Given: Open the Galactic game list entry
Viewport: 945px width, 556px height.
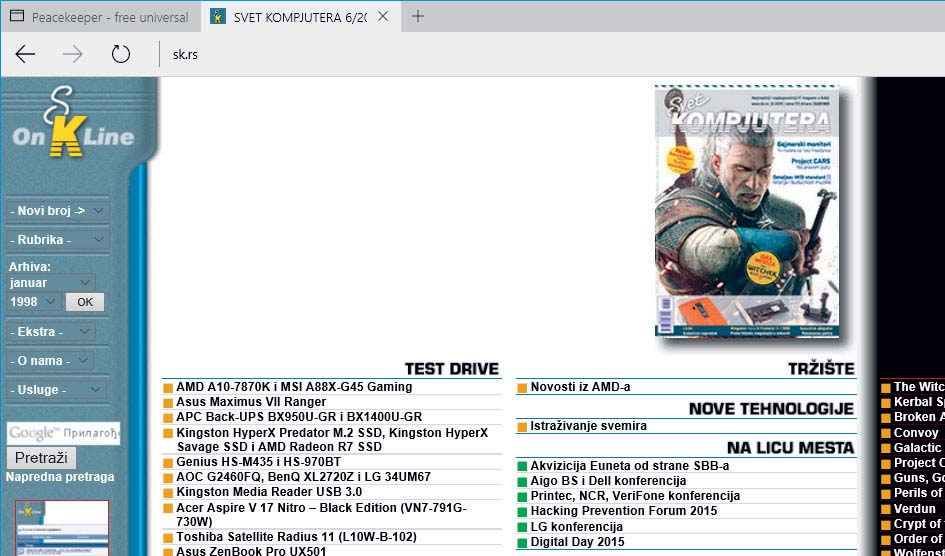Looking at the screenshot, I should (x=917, y=448).
